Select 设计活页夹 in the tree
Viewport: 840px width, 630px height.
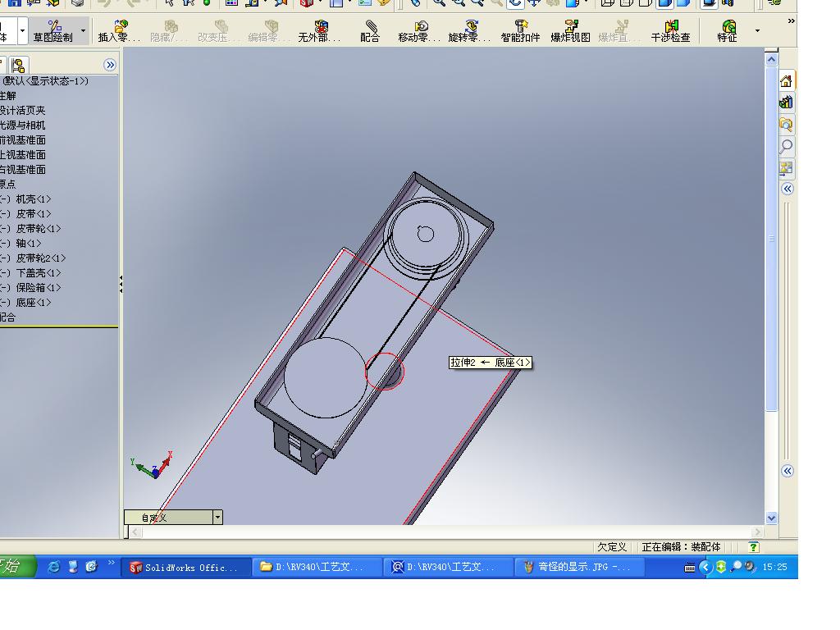click(x=22, y=111)
